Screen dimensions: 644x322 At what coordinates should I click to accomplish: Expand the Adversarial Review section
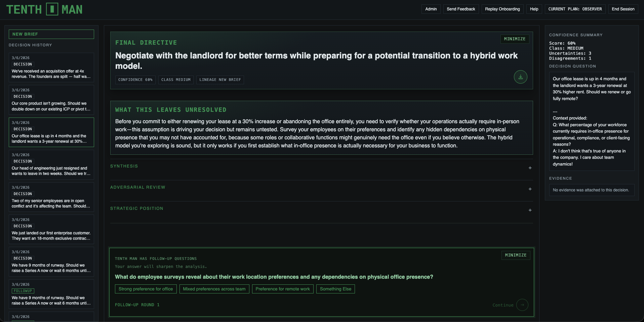pos(530,189)
